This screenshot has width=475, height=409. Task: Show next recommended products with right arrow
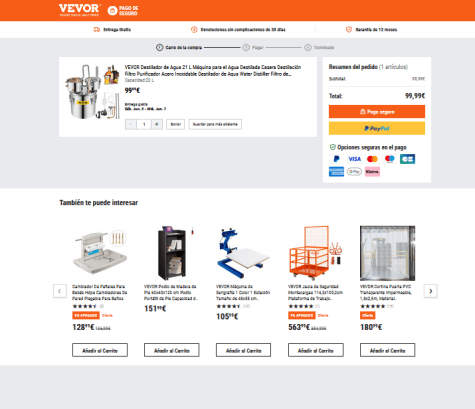pyautogui.click(x=430, y=291)
